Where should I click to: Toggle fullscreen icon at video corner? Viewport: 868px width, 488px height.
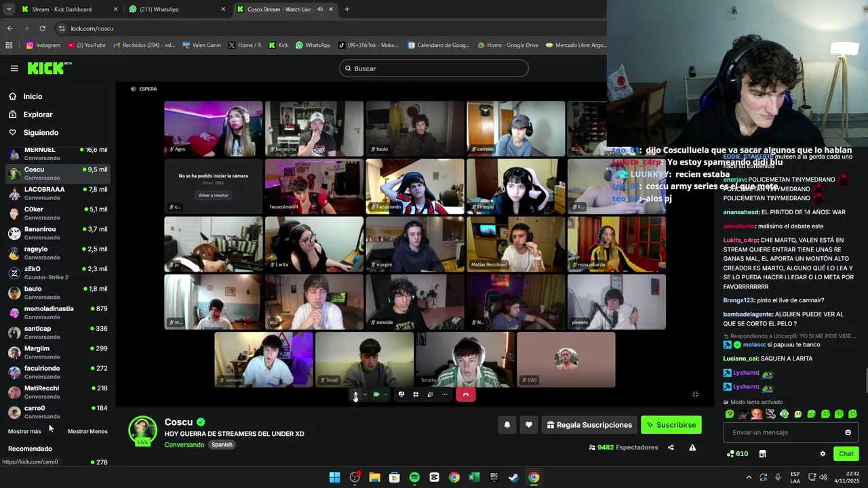(695, 394)
